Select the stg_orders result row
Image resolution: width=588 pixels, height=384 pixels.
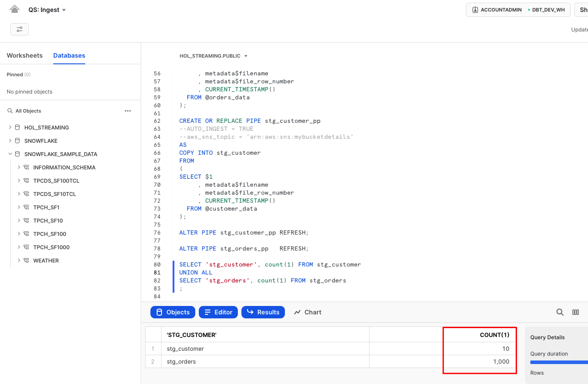pyautogui.click(x=266, y=361)
